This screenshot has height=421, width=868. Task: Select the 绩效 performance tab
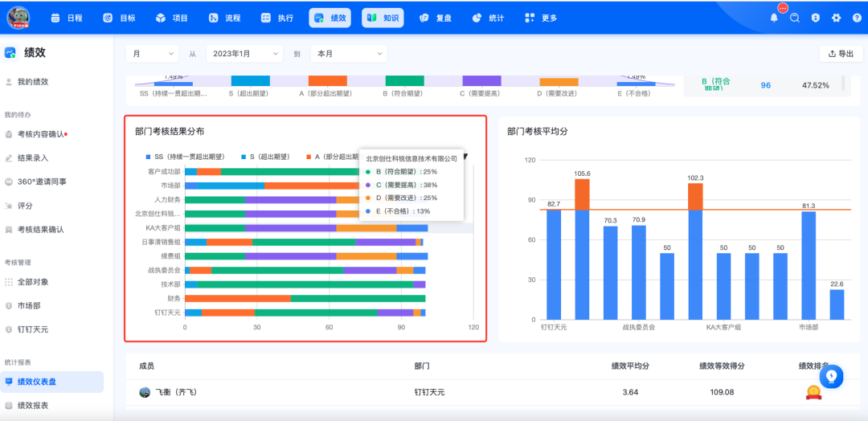point(330,18)
